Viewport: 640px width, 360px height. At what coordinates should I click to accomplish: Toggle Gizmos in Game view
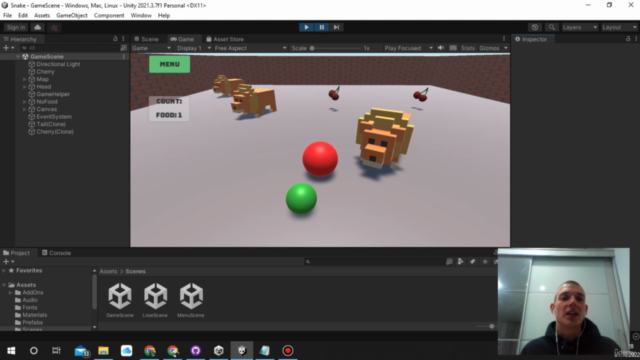click(489, 48)
